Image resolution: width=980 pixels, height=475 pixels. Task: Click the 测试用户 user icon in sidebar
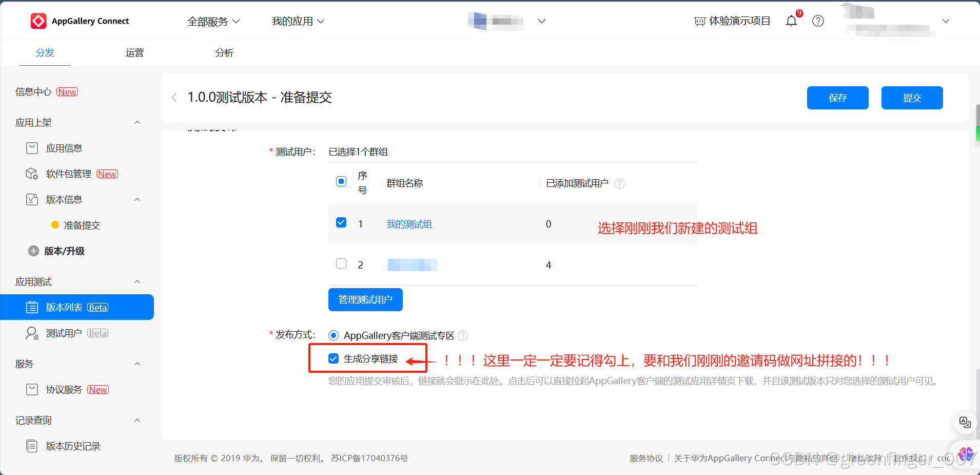click(32, 333)
